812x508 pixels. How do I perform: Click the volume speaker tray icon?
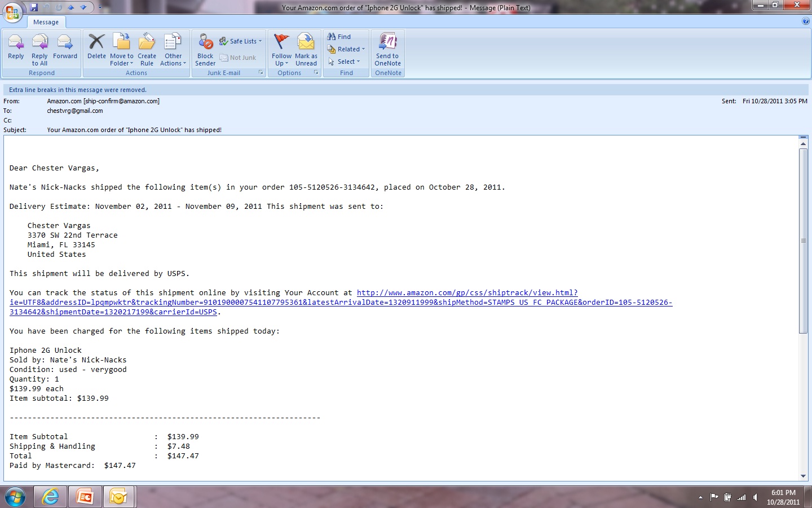coord(755,497)
